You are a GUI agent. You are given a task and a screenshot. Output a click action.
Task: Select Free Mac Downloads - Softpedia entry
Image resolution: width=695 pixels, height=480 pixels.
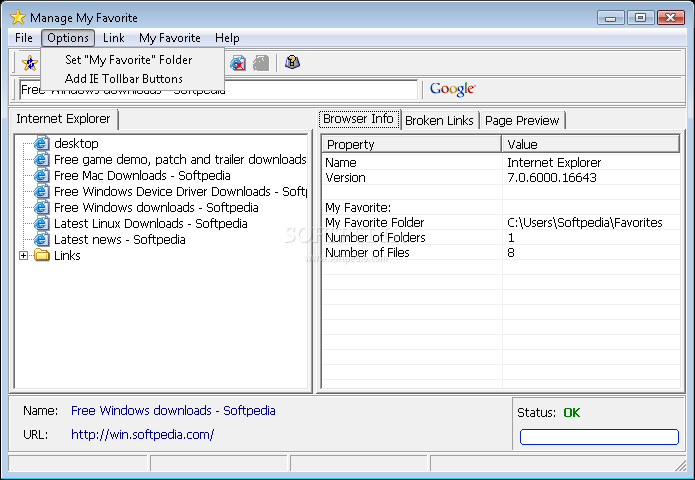click(142, 175)
